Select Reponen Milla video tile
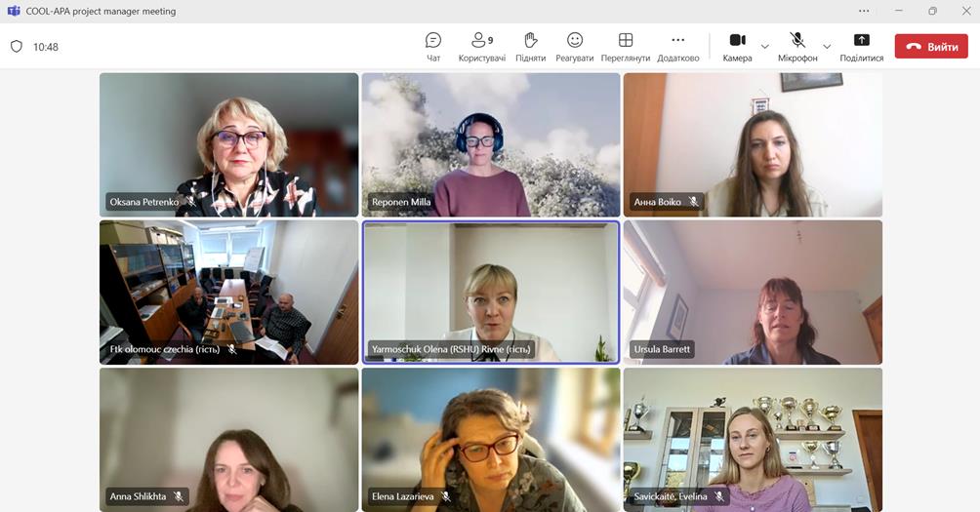The image size is (980, 512). [x=490, y=144]
